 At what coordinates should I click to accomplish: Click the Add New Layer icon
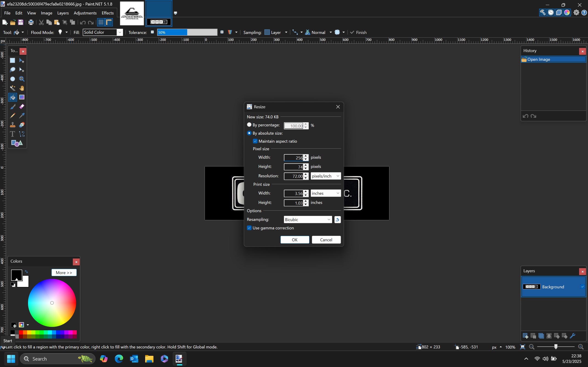(x=525, y=336)
